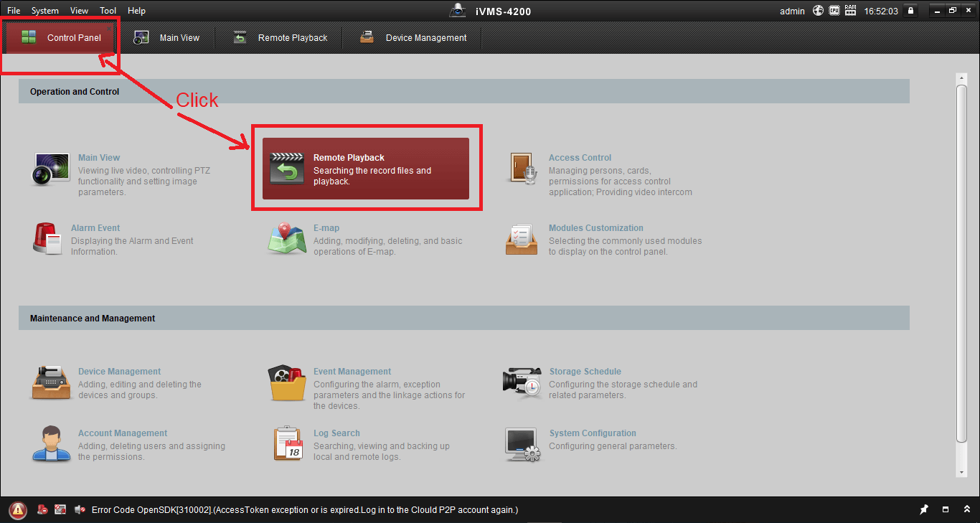Image resolution: width=980 pixels, height=523 pixels.
Task: Click Event Management folder icon
Action: [x=287, y=382]
